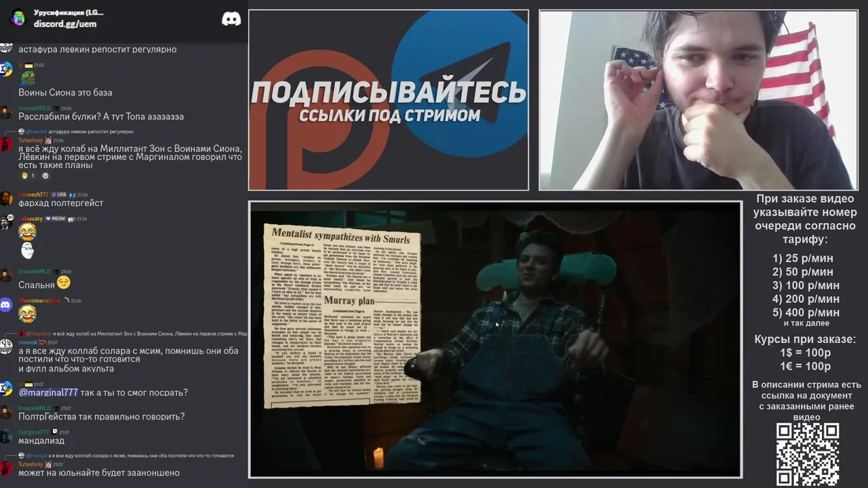Select the 'Расслабили булки?' message
Screen dimensions: 868x488
[101, 117]
